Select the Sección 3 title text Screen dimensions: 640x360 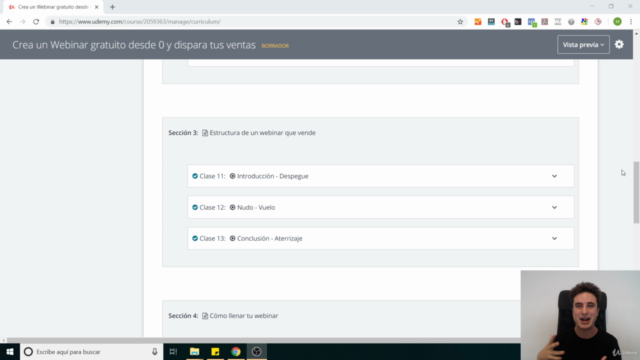pyautogui.click(x=262, y=133)
